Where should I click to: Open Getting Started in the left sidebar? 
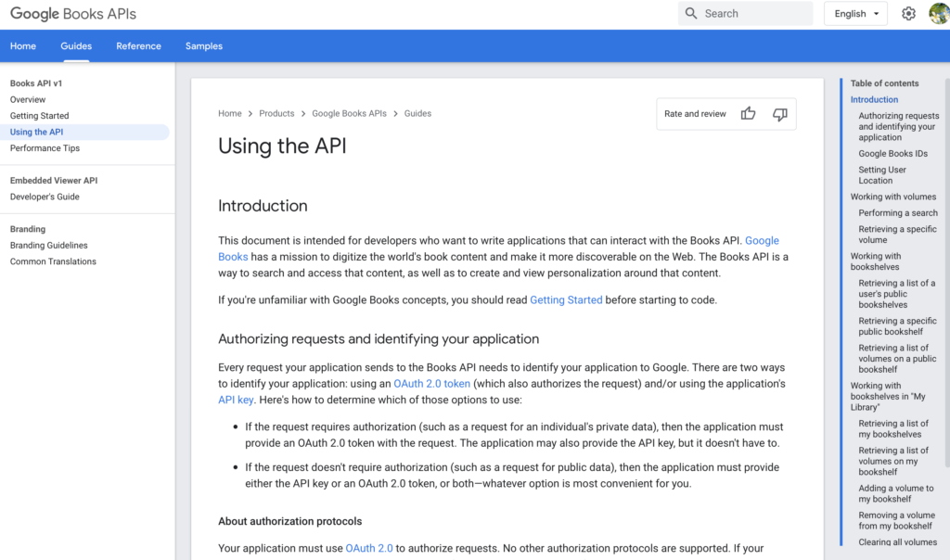39,116
